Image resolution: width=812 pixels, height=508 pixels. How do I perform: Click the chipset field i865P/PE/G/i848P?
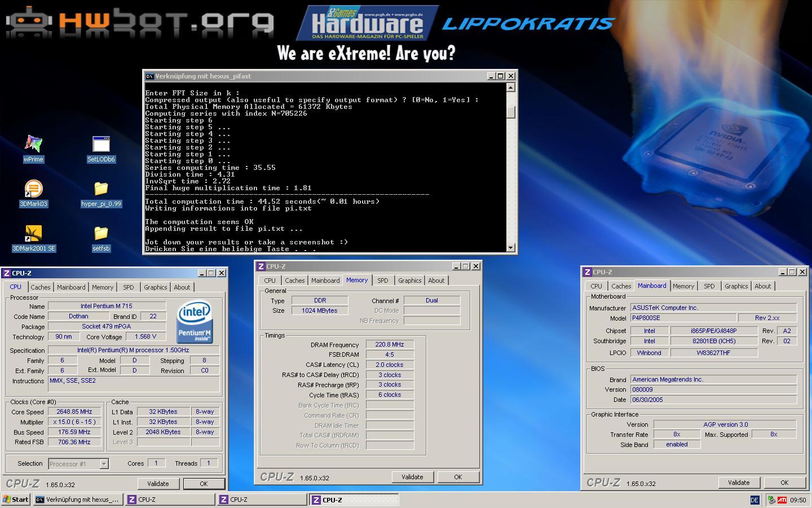point(713,331)
